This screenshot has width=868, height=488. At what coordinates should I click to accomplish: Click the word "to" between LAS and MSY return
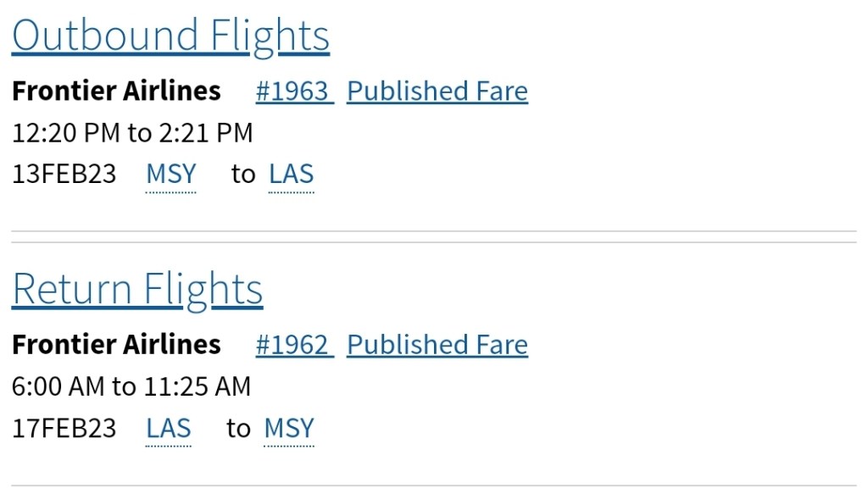click(238, 429)
